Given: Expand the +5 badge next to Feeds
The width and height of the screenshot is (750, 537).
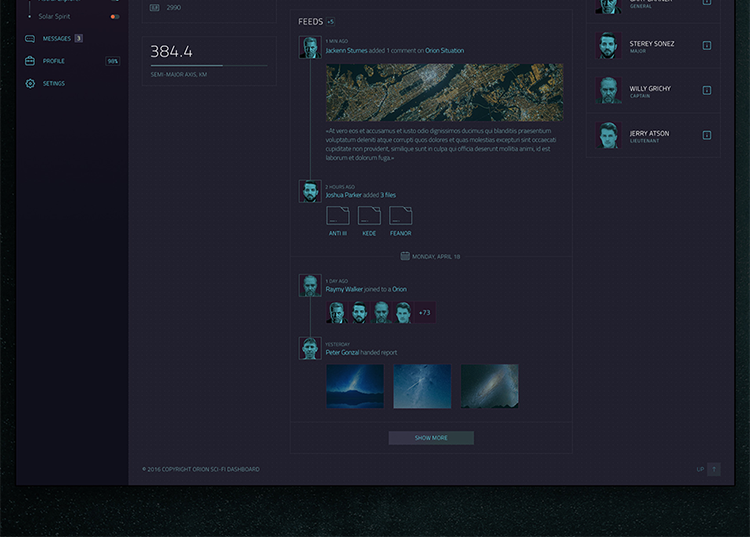Looking at the screenshot, I should pyautogui.click(x=331, y=21).
